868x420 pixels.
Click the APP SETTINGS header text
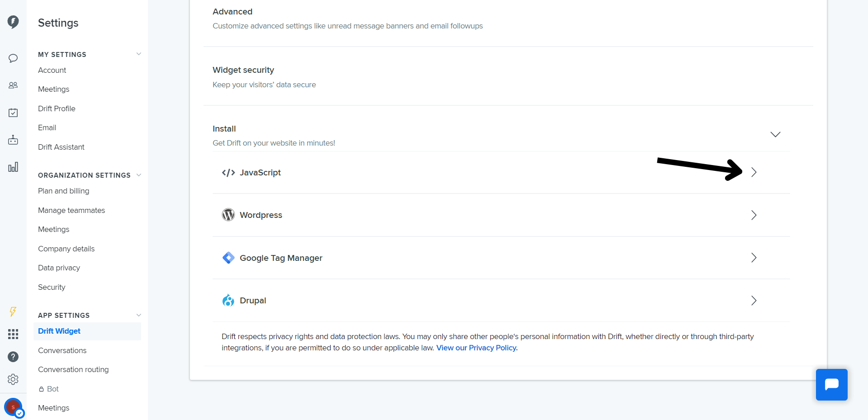64,315
